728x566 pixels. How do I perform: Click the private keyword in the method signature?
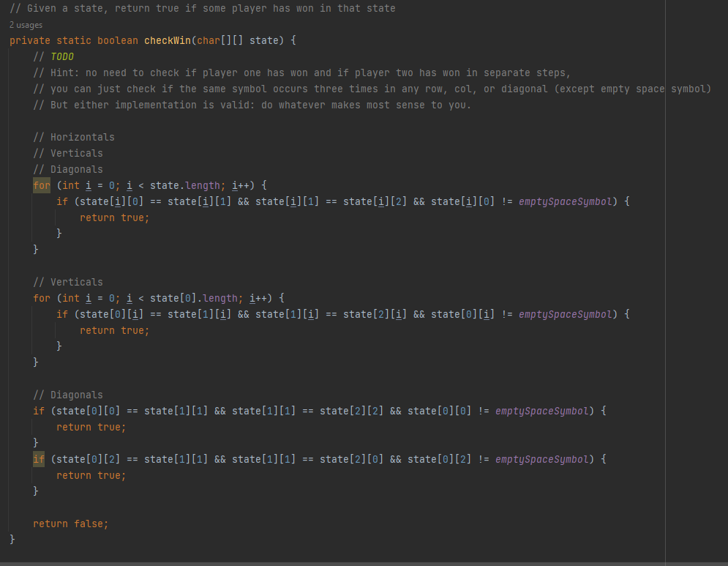[30, 40]
